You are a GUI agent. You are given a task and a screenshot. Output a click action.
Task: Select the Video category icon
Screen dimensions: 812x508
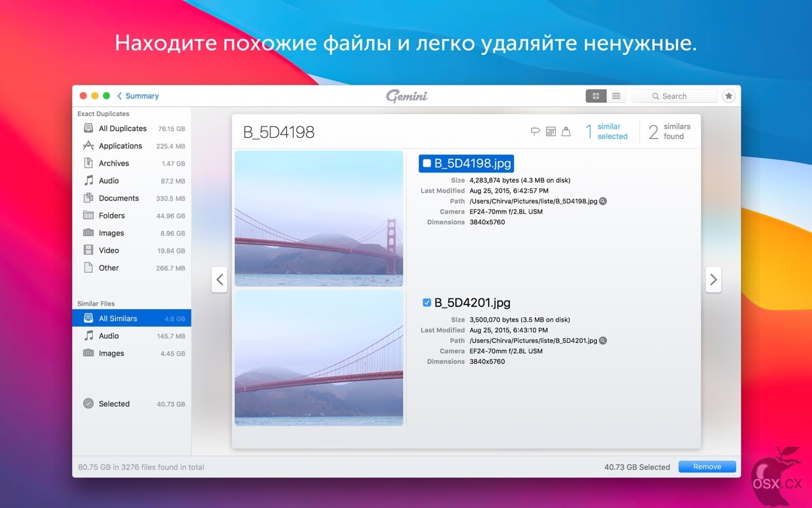point(88,250)
